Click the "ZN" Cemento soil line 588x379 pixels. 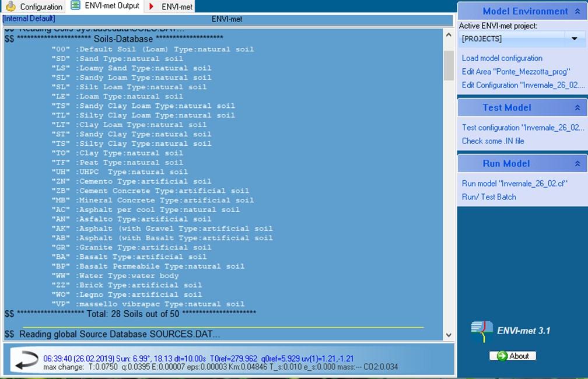point(132,181)
